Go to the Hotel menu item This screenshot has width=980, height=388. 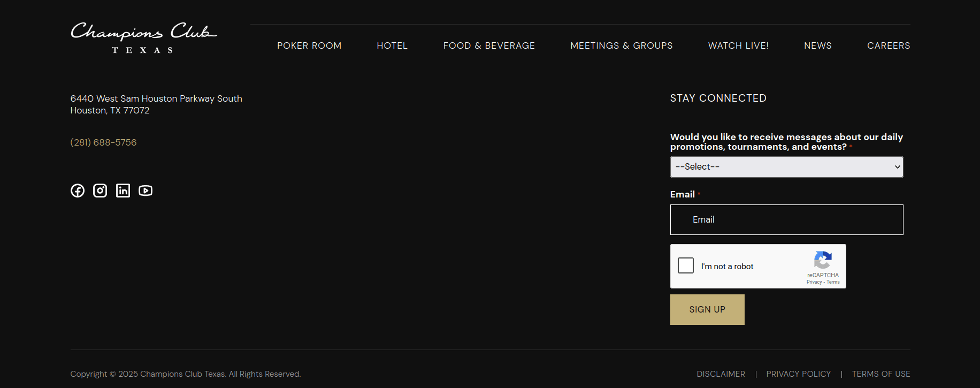(392, 46)
